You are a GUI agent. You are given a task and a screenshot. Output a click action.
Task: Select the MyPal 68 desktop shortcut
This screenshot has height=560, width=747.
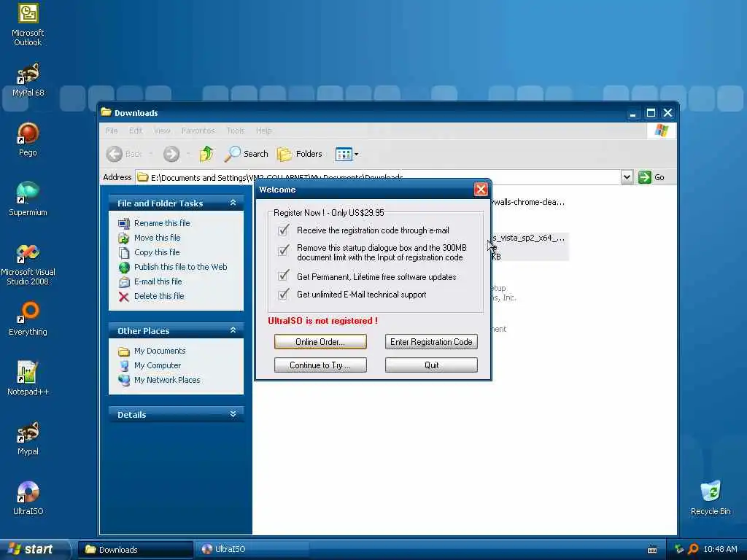pyautogui.click(x=28, y=80)
